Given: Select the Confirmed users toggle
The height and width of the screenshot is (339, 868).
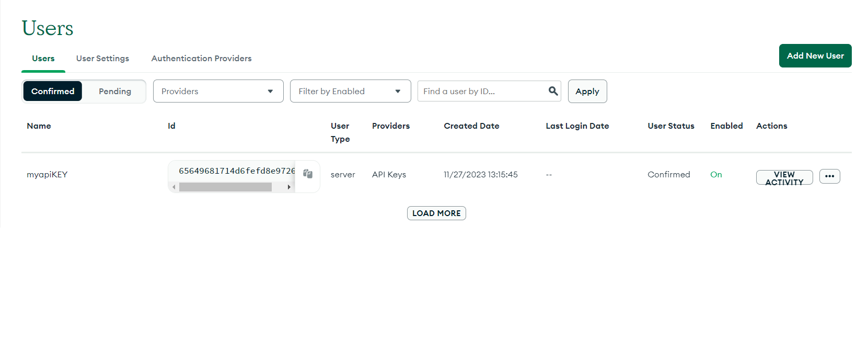Looking at the screenshot, I should point(53,91).
